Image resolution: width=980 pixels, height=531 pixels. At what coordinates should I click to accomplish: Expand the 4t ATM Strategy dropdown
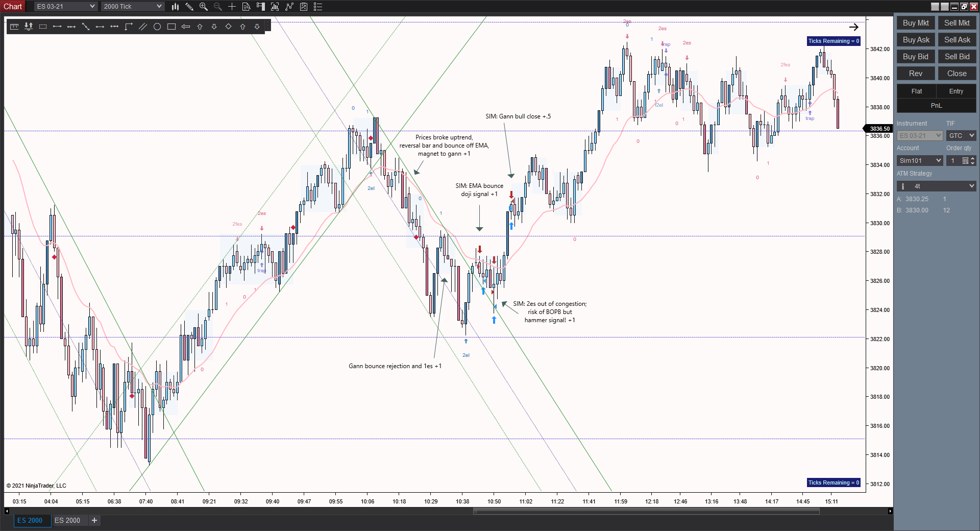[937, 186]
